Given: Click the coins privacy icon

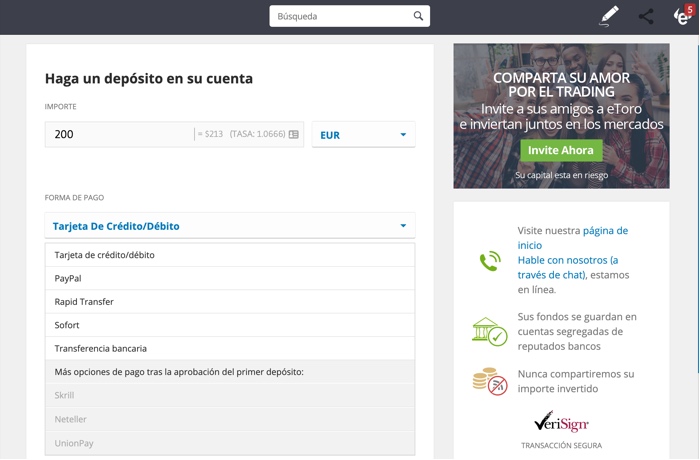Looking at the screenshot, I should (x=490, y=381).
